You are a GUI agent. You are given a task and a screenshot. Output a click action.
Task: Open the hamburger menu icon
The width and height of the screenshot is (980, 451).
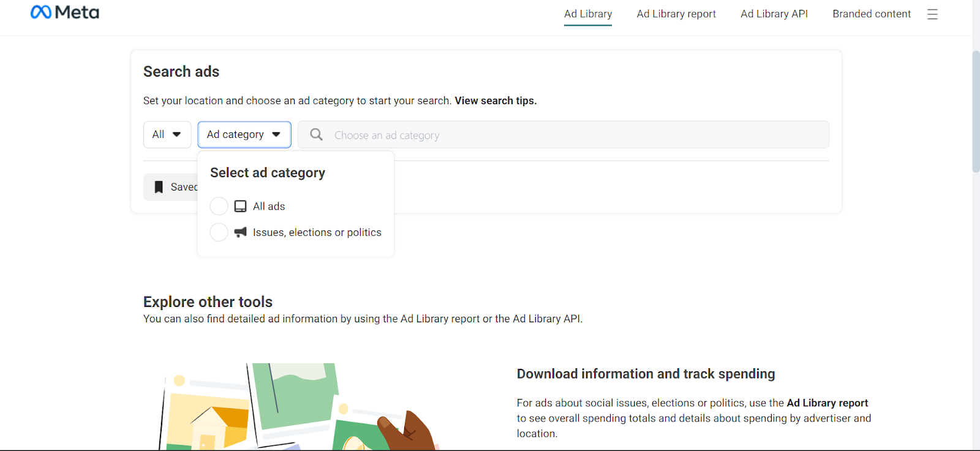point(932,14)
